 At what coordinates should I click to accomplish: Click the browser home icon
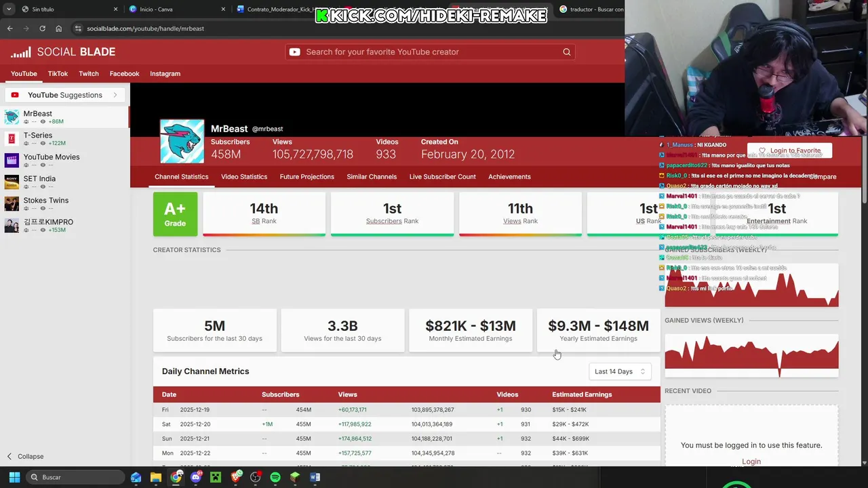tap(58, 28)
